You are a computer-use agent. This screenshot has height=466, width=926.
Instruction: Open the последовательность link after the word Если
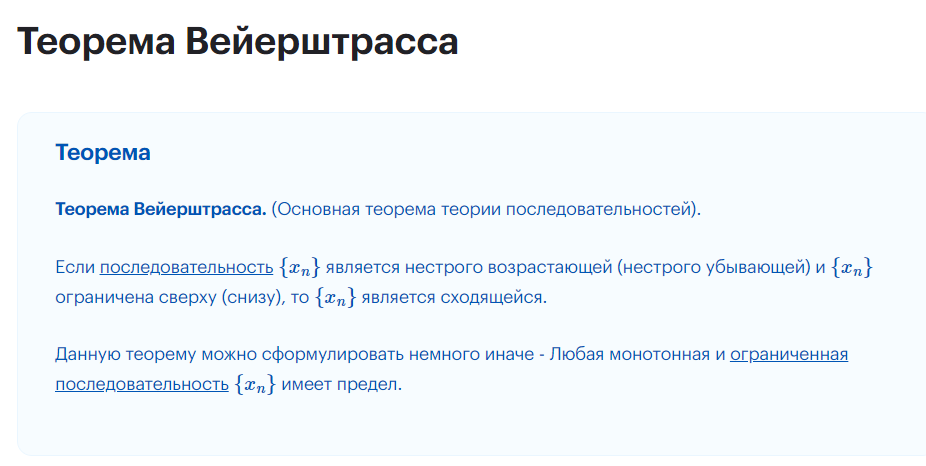pyautogui.click(x=186, y=267)
